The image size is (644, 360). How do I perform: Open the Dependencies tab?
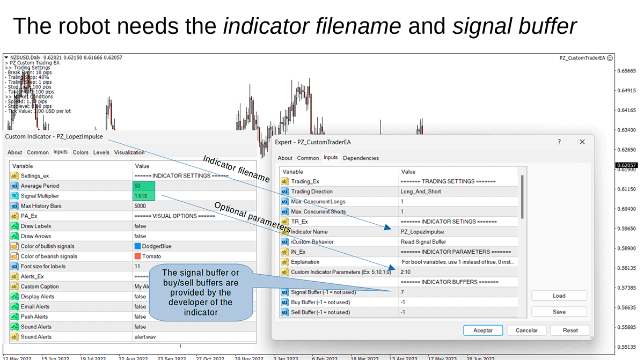[x=361, y=158]
